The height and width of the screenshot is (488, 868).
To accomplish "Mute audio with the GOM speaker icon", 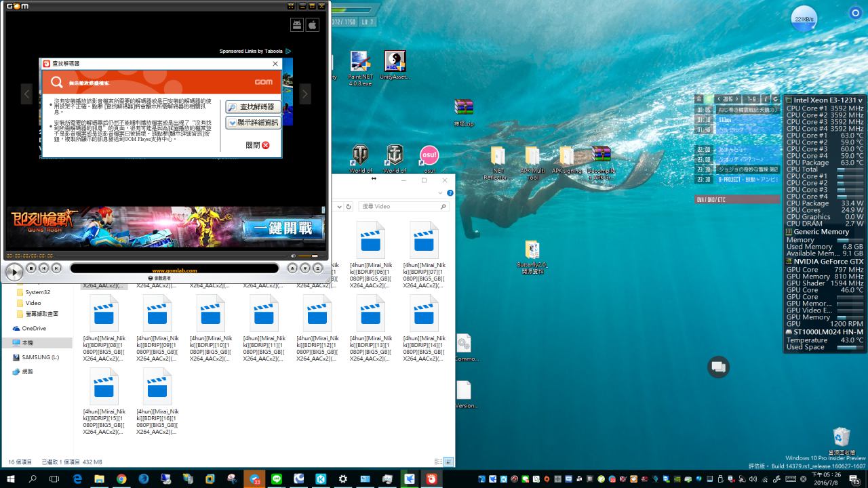I will tap(294, 256).
